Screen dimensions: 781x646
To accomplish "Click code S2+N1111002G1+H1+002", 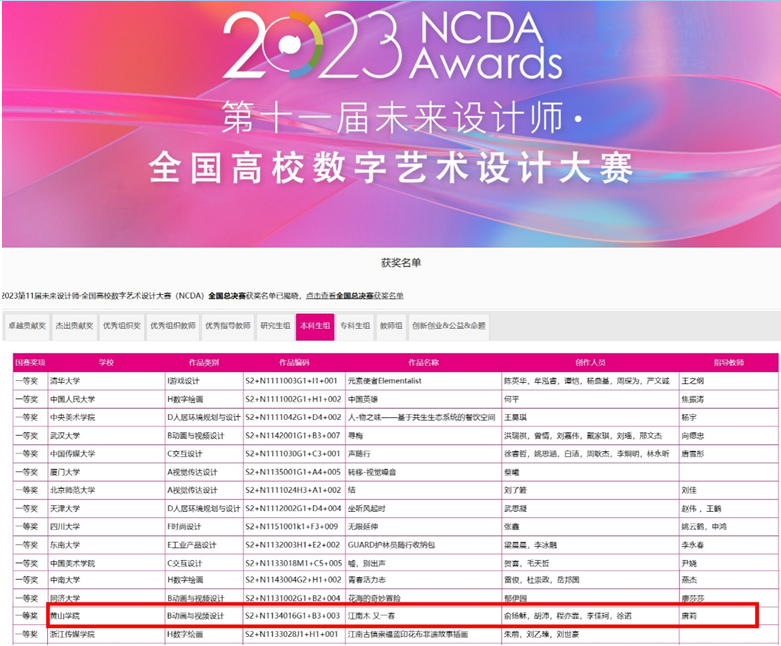I will click(293, 399).
